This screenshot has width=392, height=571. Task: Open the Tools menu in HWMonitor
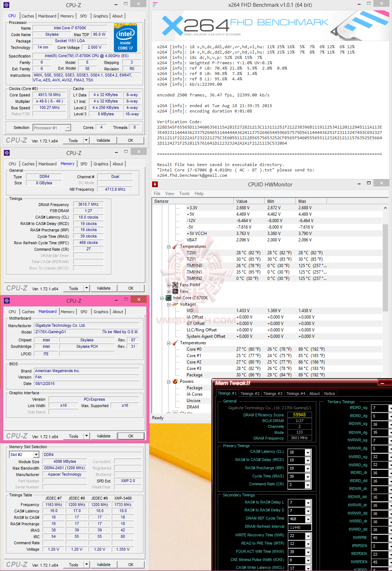coord(184,194)
